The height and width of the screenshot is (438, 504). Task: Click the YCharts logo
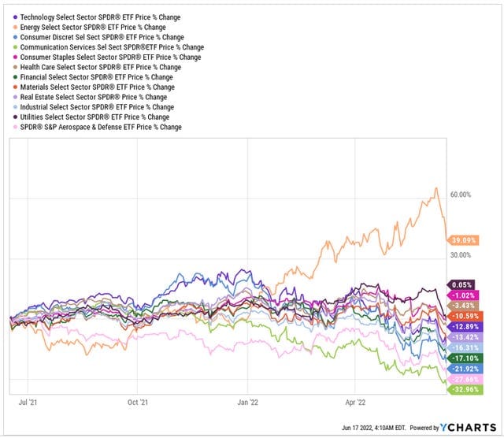tap(469, 428)
